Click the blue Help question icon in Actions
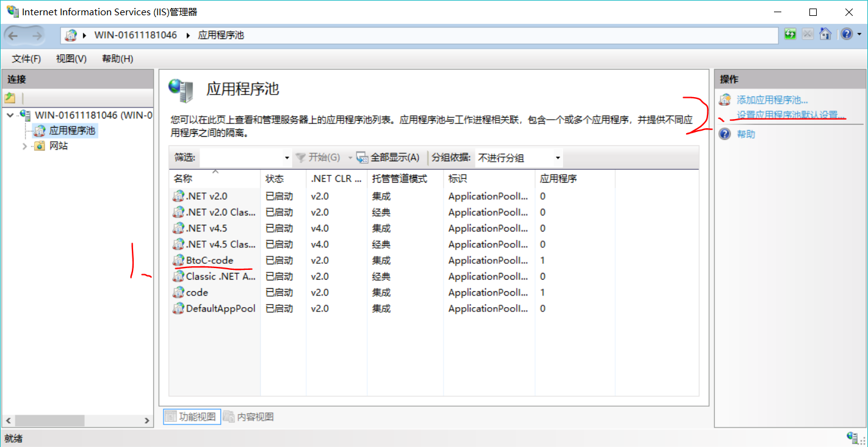 [x=725, y=134]
